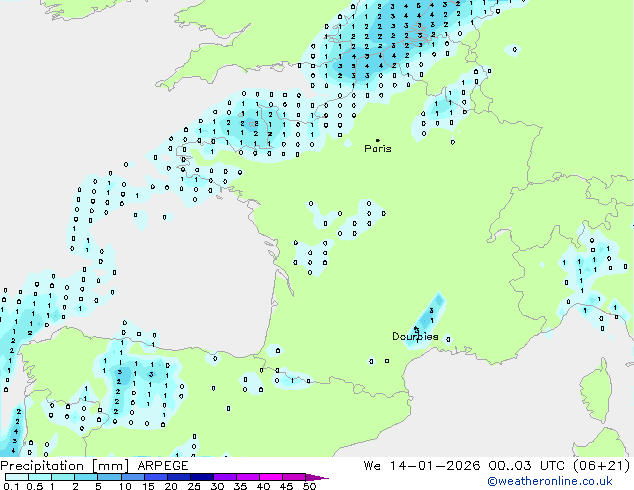The height and width of the screenshot is (490, 634).
Task: Click the '50' legend scale label
Action: pyautogui.click(x=309, y=486)
